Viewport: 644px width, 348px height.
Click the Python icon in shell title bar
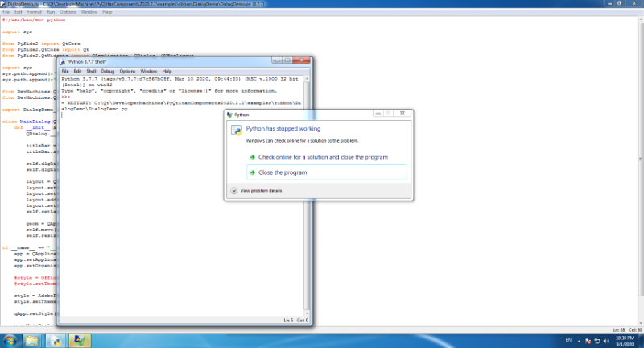click(x=63, y=62)
